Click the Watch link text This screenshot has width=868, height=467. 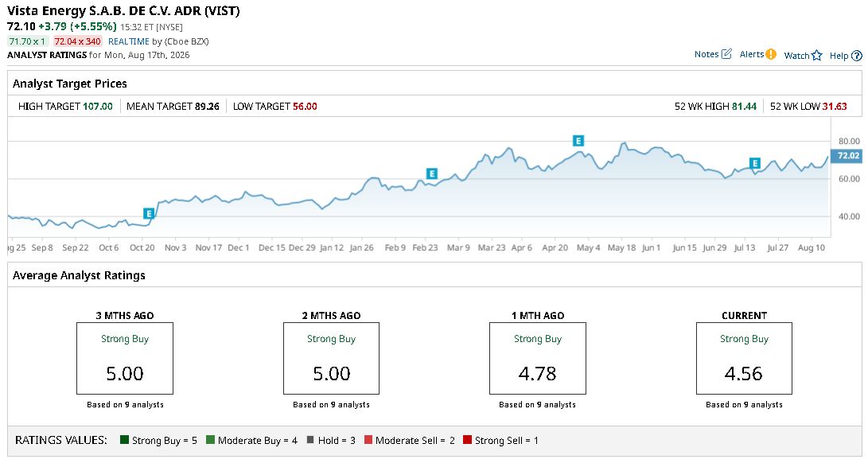796,56
